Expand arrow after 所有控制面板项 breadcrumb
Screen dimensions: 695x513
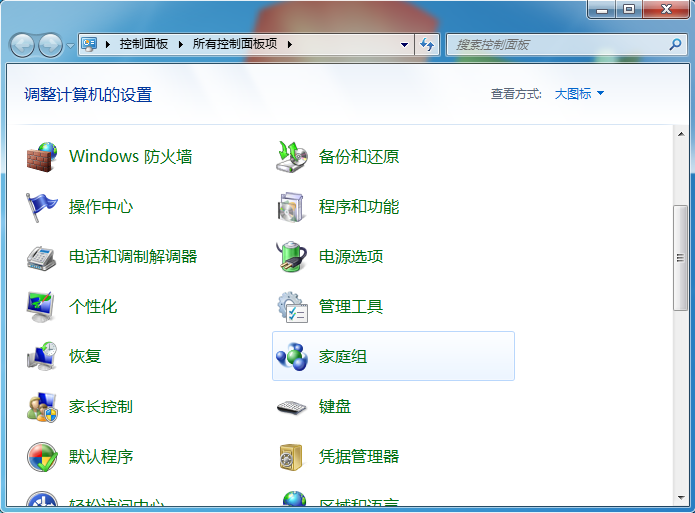[289, 44]
